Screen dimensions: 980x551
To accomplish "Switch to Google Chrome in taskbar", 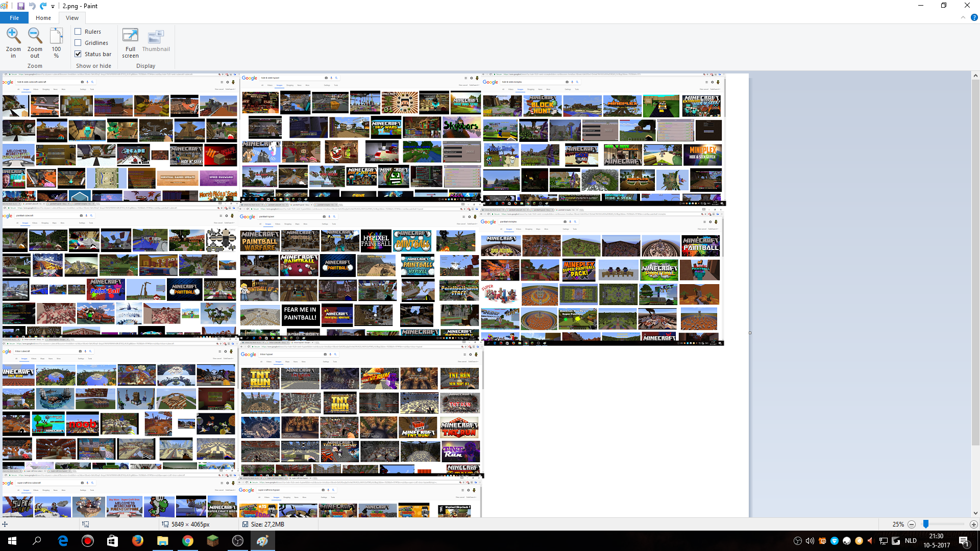I will (x=187, y=541).
